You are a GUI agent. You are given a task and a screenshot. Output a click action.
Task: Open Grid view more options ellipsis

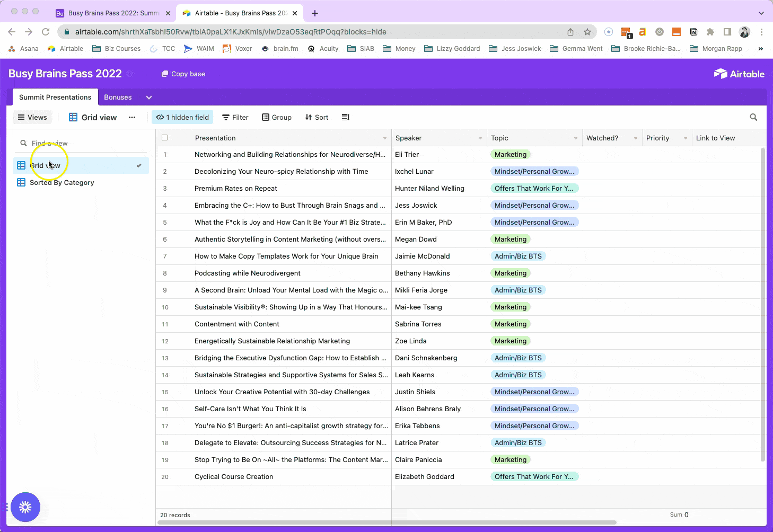point(132,117)
